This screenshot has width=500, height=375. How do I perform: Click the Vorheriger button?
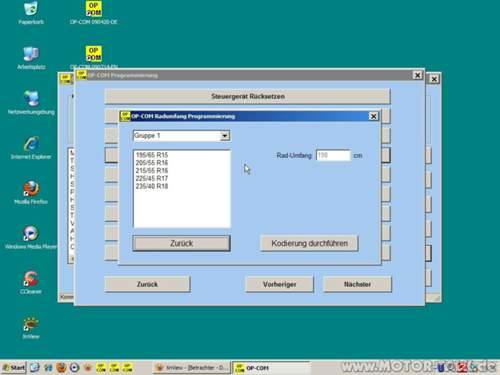pyautogui.click(x=279, y=284)
